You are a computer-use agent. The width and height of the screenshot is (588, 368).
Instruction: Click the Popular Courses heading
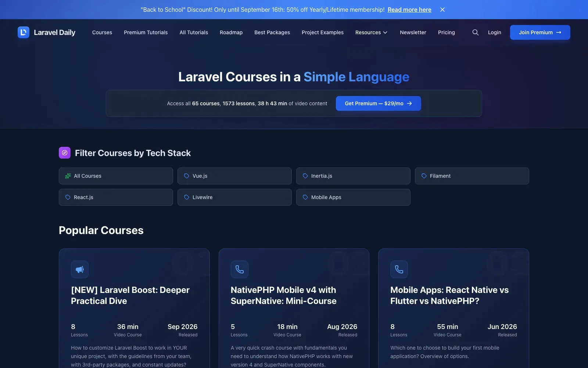tap(101, 230)
